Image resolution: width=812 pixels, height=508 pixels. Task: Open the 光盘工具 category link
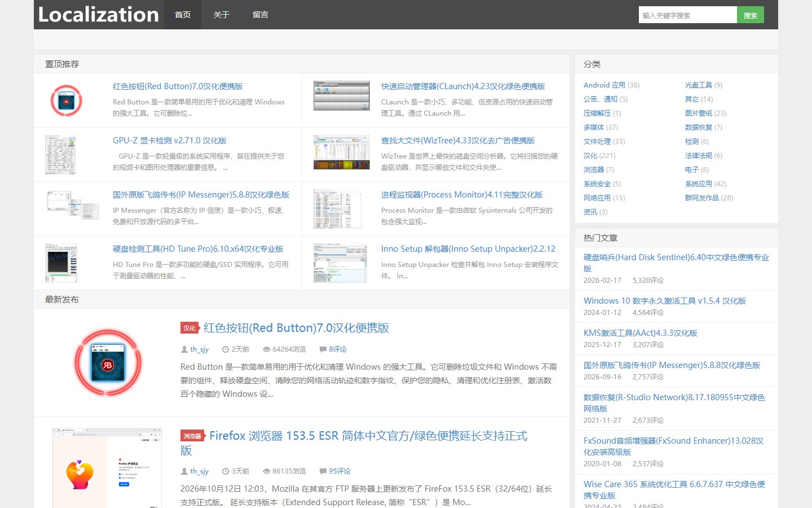[699, 85]
